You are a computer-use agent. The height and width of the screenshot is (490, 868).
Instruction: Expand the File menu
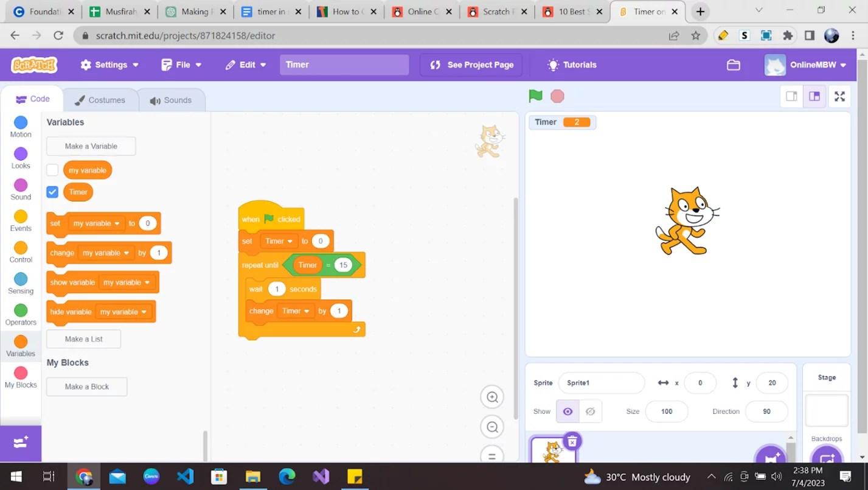(x=181, y=65)
